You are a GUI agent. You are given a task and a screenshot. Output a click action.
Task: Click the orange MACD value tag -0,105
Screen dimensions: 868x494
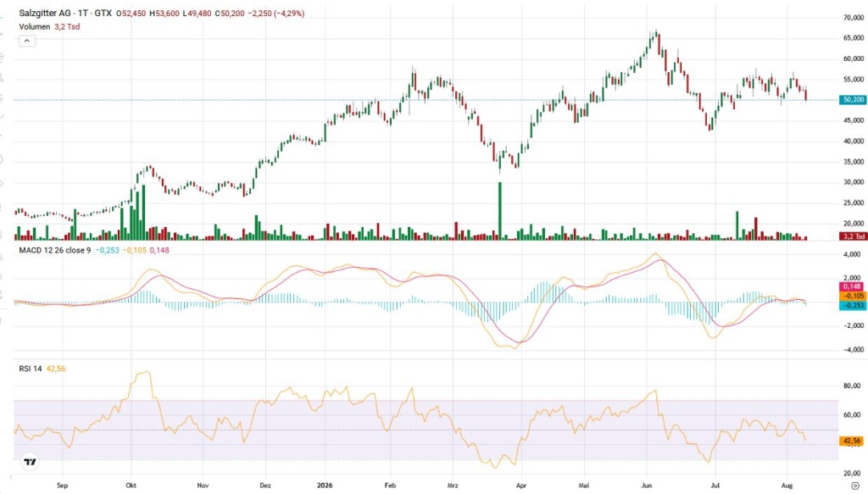[853, 296]
